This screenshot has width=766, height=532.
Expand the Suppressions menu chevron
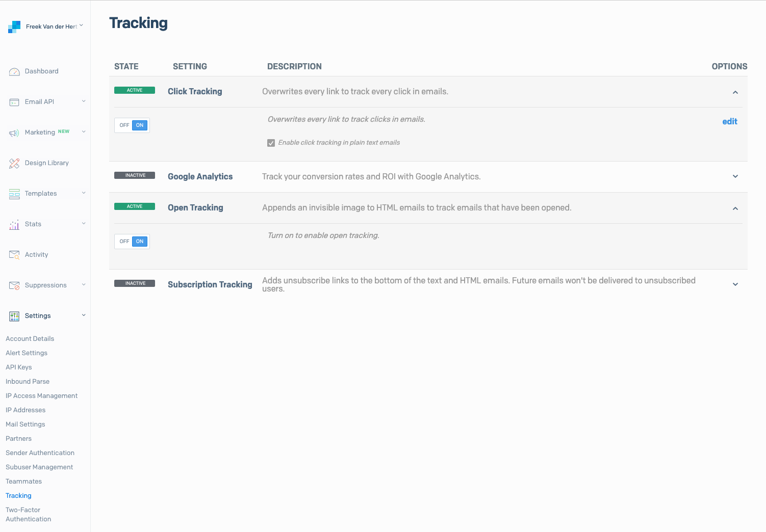[84, 284]
